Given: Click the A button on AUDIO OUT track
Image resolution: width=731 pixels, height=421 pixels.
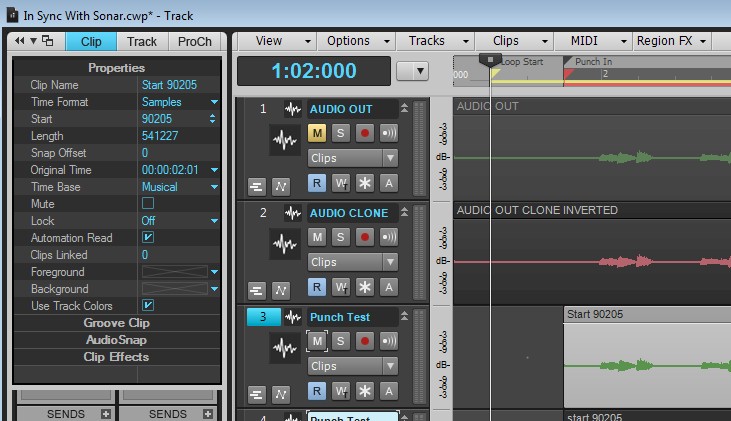Looking at the screenshot, I should pyautogui.click(x=389, y=183).
